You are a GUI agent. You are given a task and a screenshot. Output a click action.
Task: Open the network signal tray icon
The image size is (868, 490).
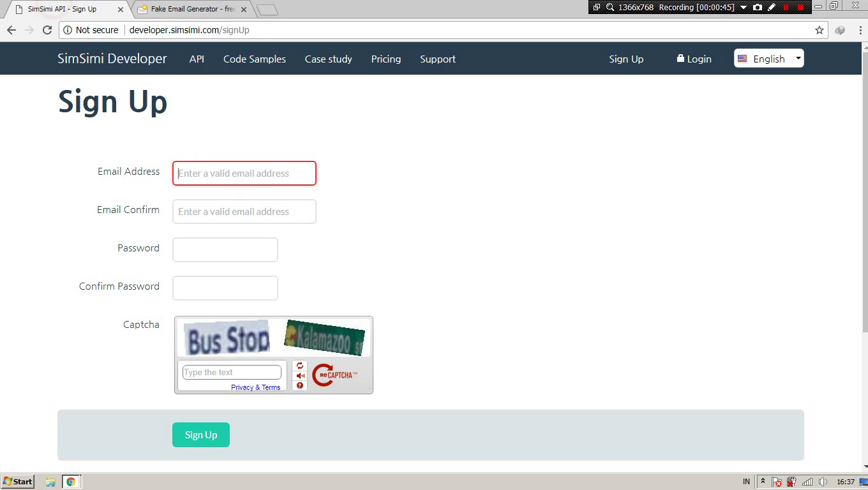(x=807, y=482)
